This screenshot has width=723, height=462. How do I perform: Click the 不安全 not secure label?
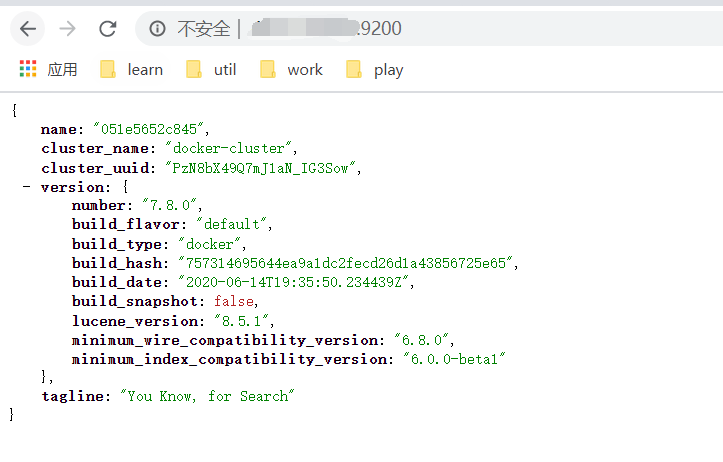[x=203, y=29]
